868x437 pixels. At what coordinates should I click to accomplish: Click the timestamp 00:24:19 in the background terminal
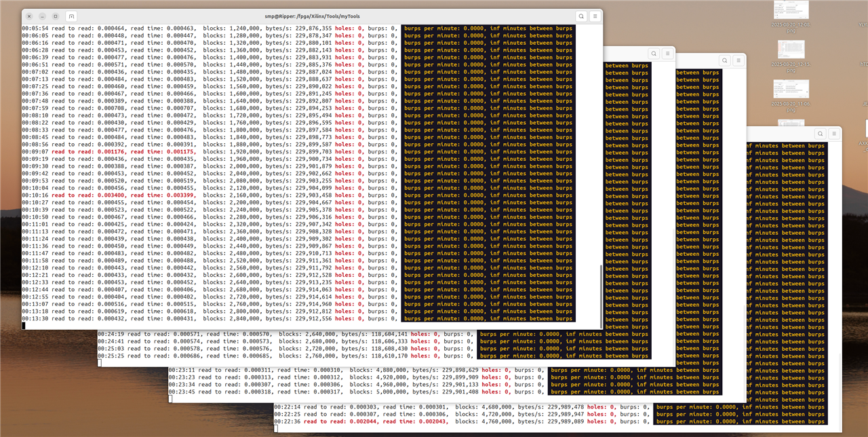[111, 334]
